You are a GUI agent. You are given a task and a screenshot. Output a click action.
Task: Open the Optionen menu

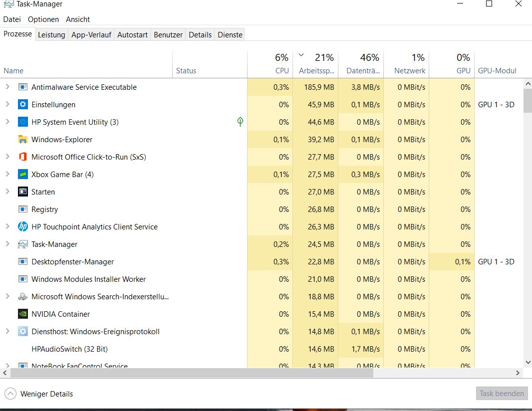pos(43,19)
